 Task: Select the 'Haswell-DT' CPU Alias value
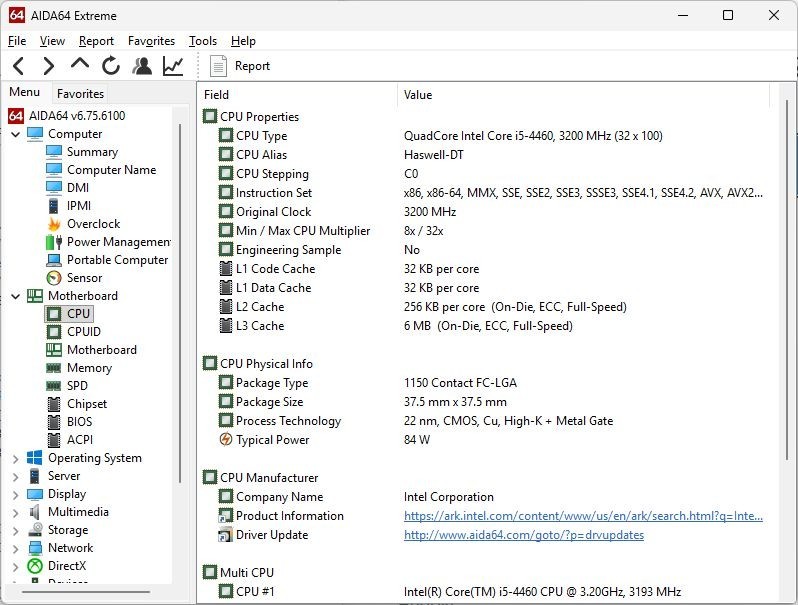tap(434, 155)
